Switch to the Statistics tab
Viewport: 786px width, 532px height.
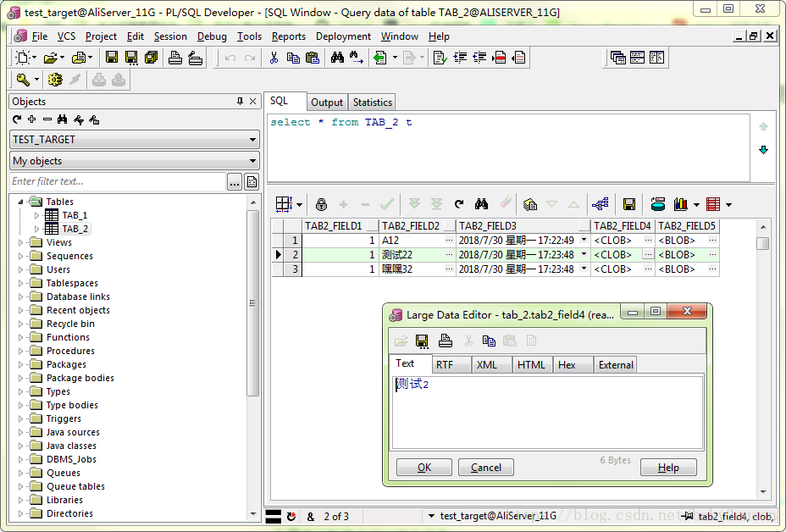[x=372, y=103]
